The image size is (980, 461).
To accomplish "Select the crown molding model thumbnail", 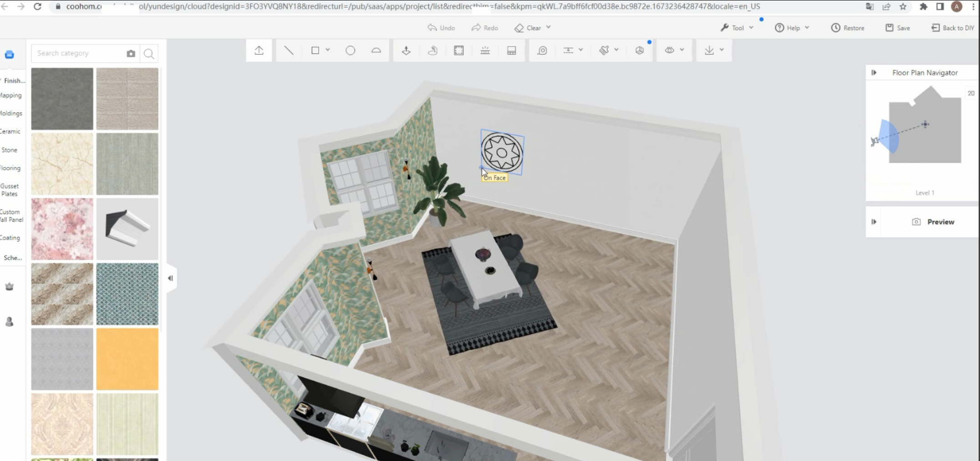I will coord(127,229).
